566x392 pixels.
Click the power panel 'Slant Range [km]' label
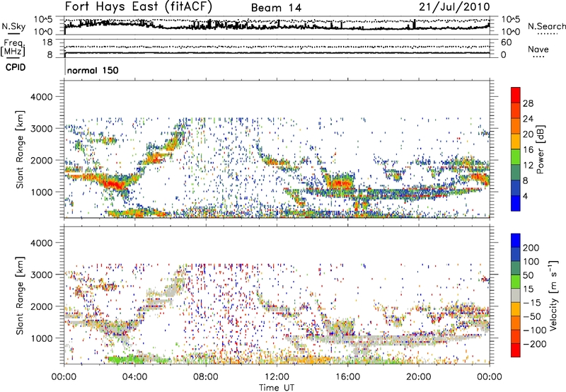tap(21, 149)
